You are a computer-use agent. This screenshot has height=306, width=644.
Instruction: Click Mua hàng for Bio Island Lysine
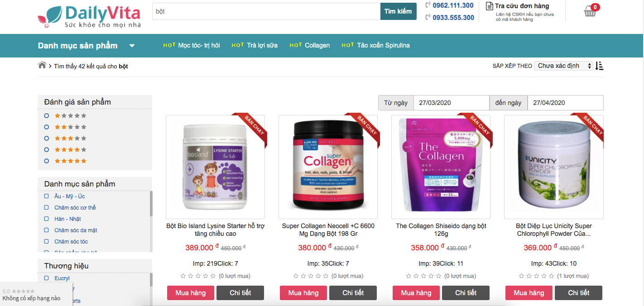point(192,293)
